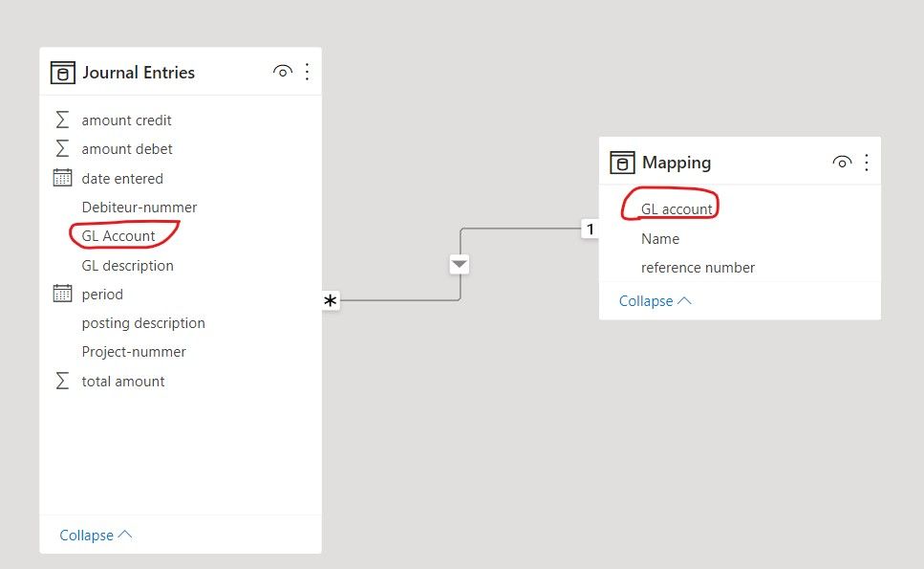
Task: Click the relationship filter direction arrow
Action: 460,264
